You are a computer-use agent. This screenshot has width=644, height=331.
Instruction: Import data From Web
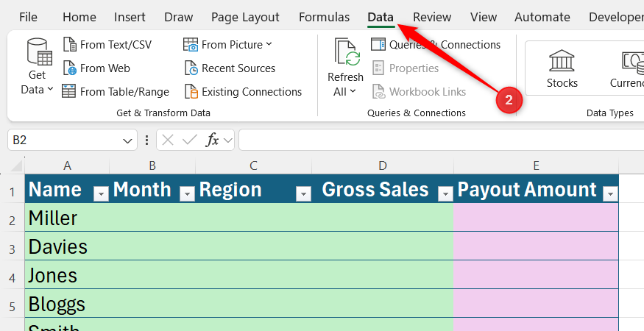pos(96,68)
